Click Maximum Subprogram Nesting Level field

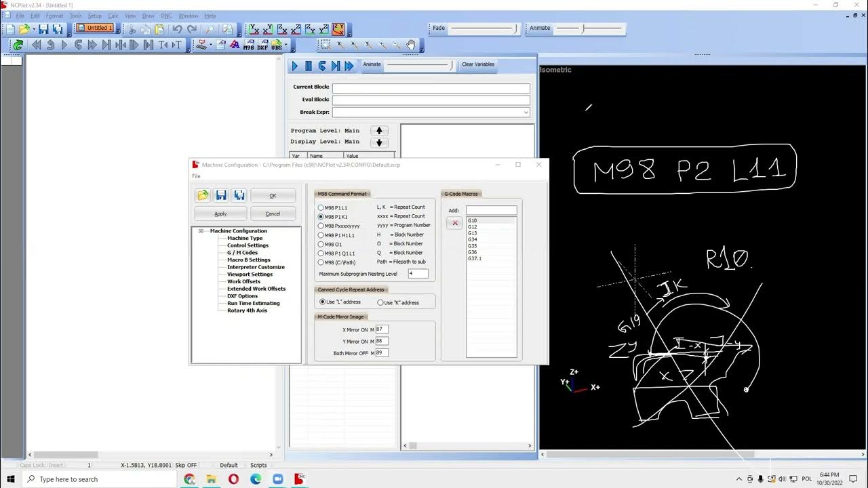point(418,274)
